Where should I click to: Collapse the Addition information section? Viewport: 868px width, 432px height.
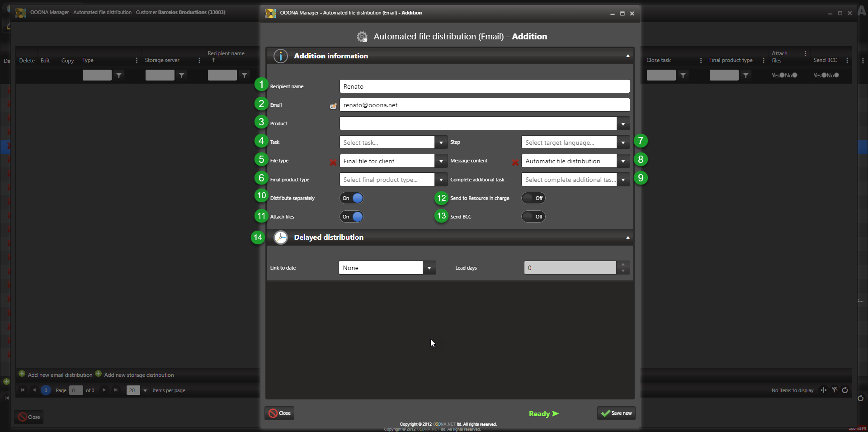[627, 56]
